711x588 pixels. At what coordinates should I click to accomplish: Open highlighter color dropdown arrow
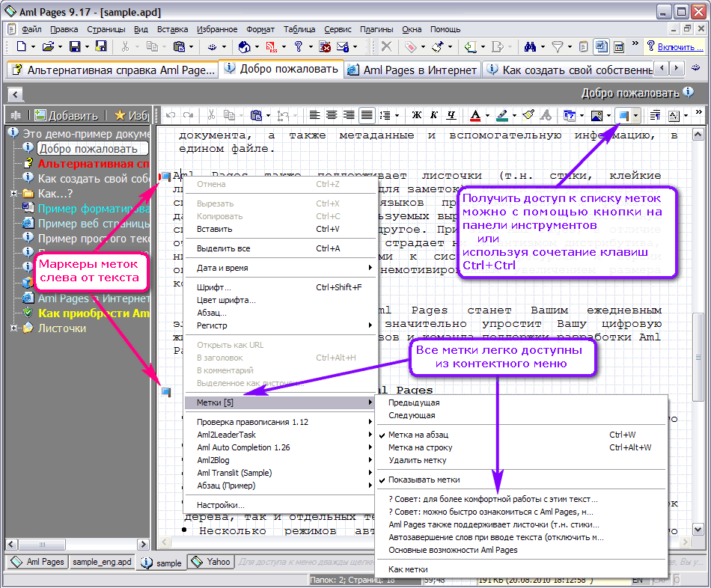(514, 115)
